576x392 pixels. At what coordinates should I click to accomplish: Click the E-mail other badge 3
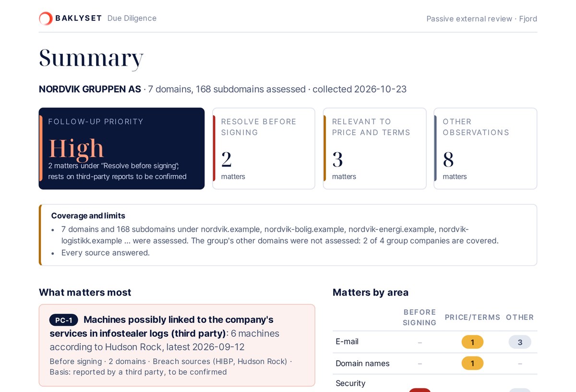click(520, 342)
